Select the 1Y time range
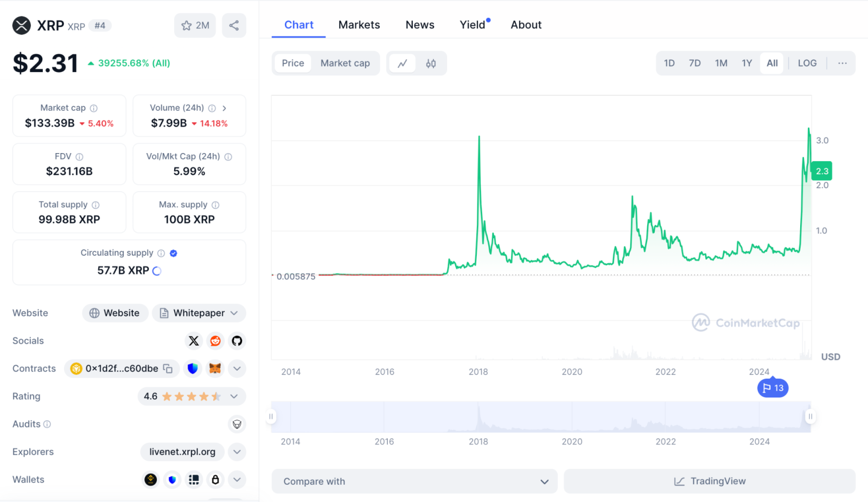 click(x=746, y=63)
